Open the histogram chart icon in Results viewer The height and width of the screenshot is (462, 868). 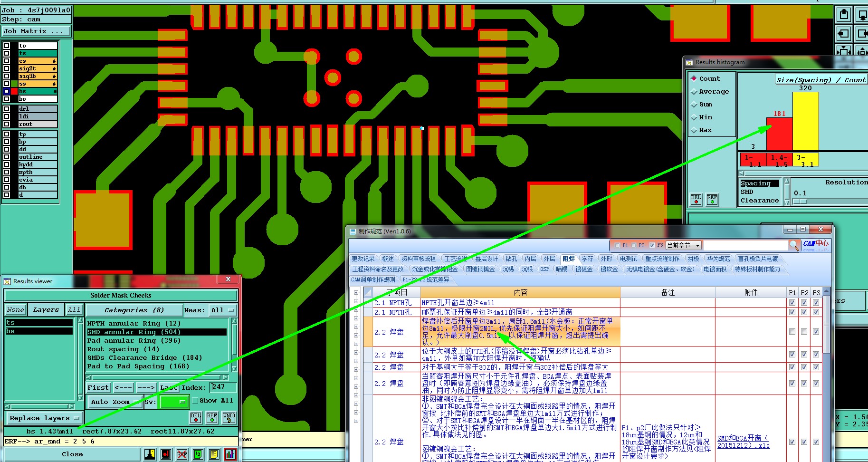[x=230, y=454]
